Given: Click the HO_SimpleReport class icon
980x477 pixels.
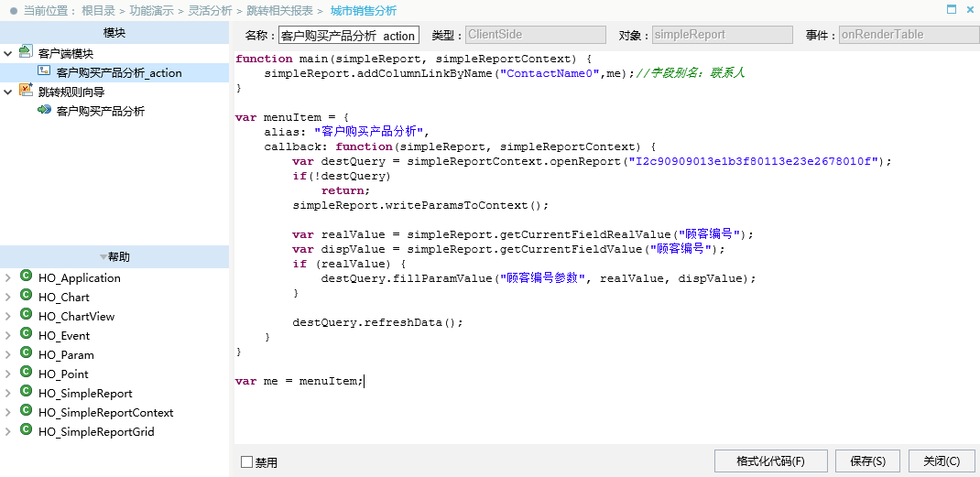Looking at the screenshot, I should [26, 393].
